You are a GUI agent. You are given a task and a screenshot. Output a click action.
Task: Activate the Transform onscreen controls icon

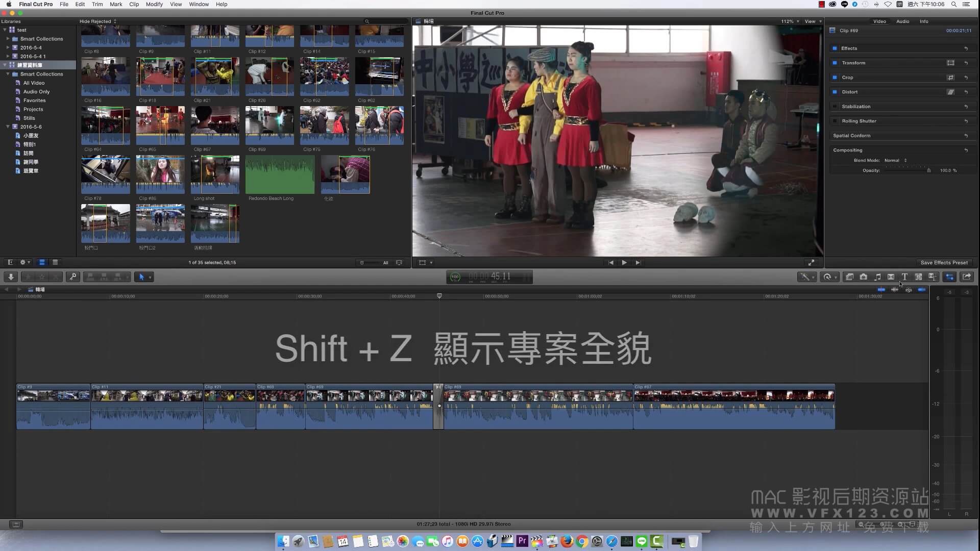[950, 63]
